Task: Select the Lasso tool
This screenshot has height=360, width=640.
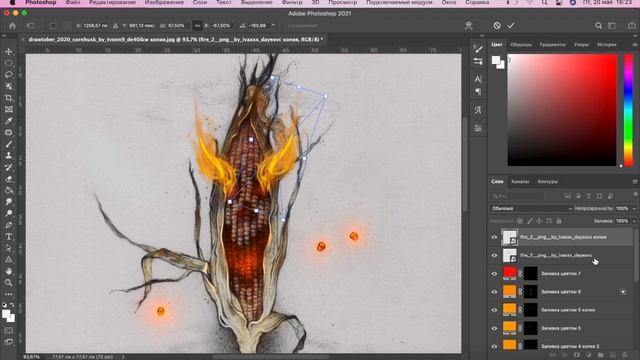Action: click(9, 75)
